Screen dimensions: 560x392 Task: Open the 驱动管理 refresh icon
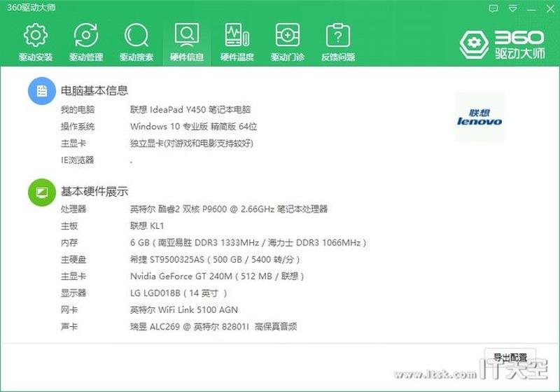(85, 35)
